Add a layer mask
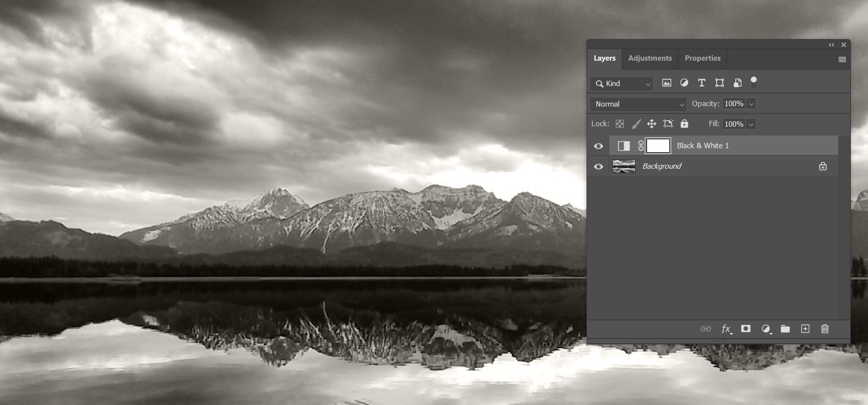The image size is (868, 405). (x=746, y=329)
